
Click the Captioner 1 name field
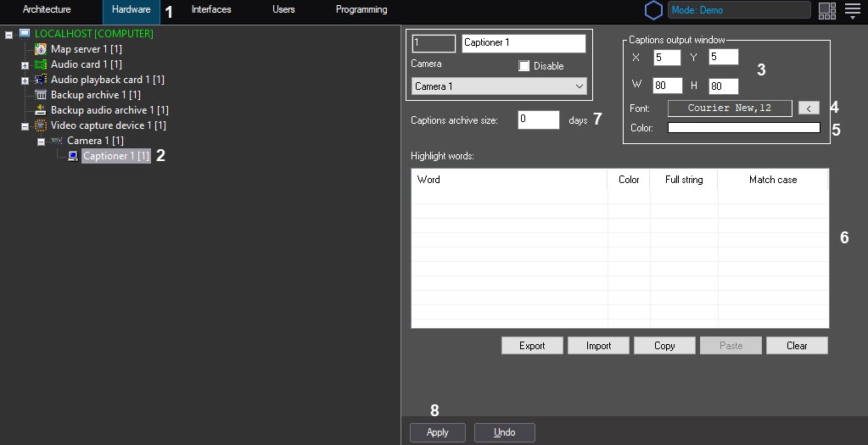point(524,43)
